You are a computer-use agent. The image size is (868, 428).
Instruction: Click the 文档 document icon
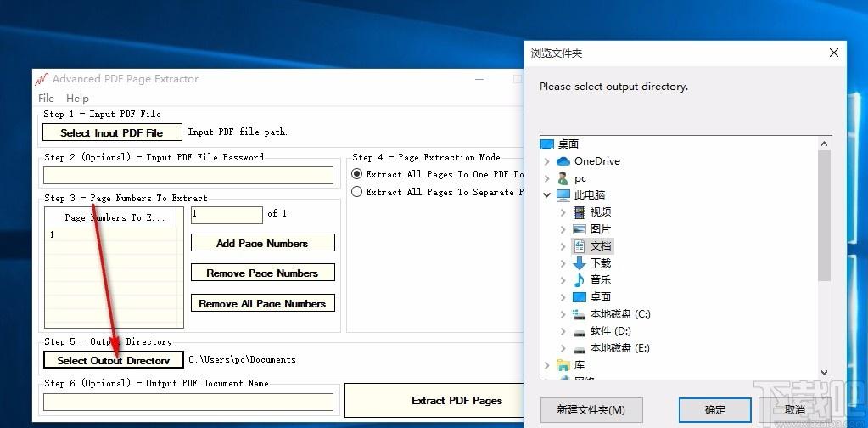[x=579, y=245]
